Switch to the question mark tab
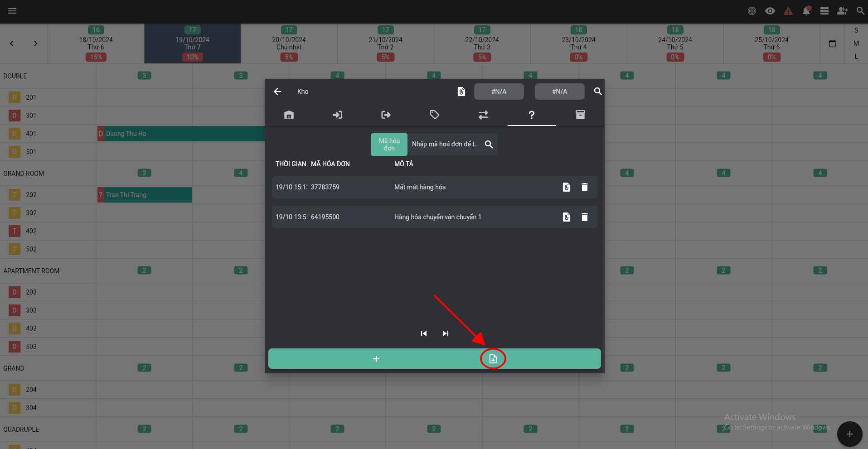 [x=532, y=115]
